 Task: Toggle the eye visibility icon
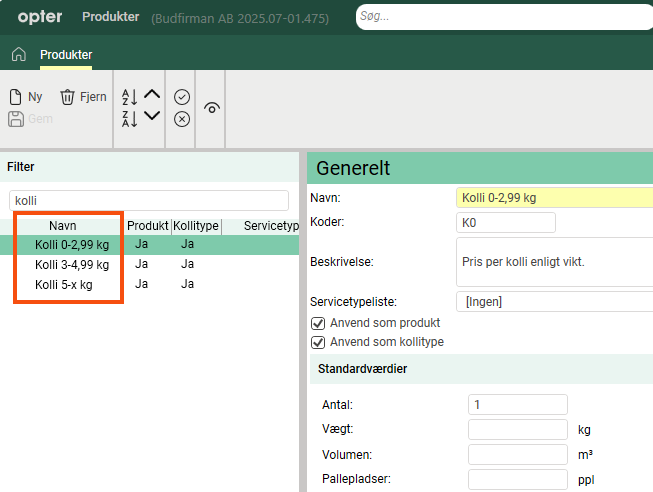[x=212, y=108]
